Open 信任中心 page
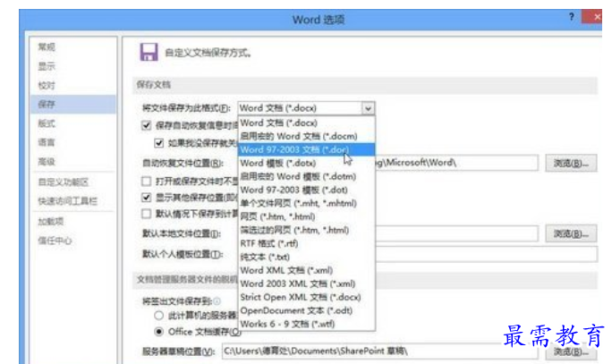Image resolution: width=612 pixels, height=364 pixels. pos(55,241)
